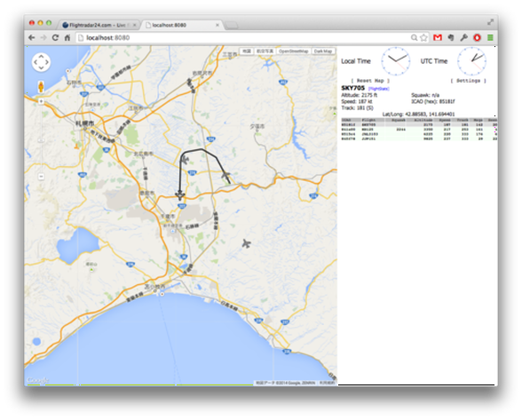Bookmark page using the star icon
This screenshot has height=420, width=522.
point(423,37)
